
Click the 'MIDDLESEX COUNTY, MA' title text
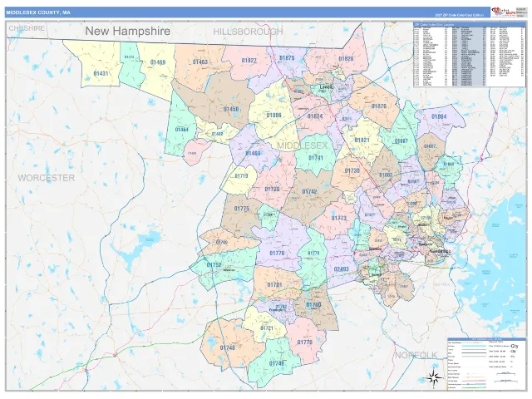point(38,12)
